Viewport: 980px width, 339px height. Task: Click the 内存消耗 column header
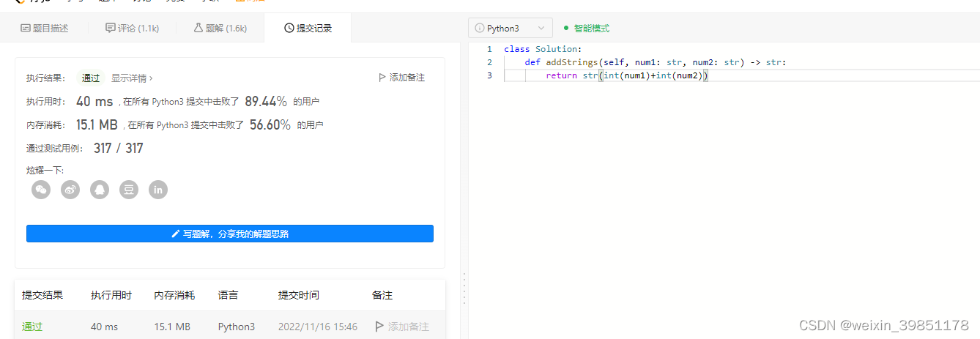174,295
